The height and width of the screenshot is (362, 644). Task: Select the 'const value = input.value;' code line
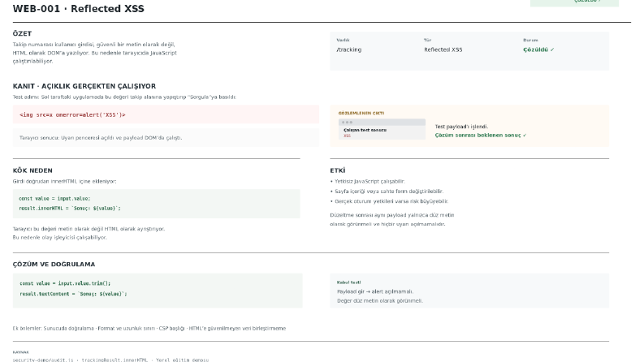pos(54,199)
